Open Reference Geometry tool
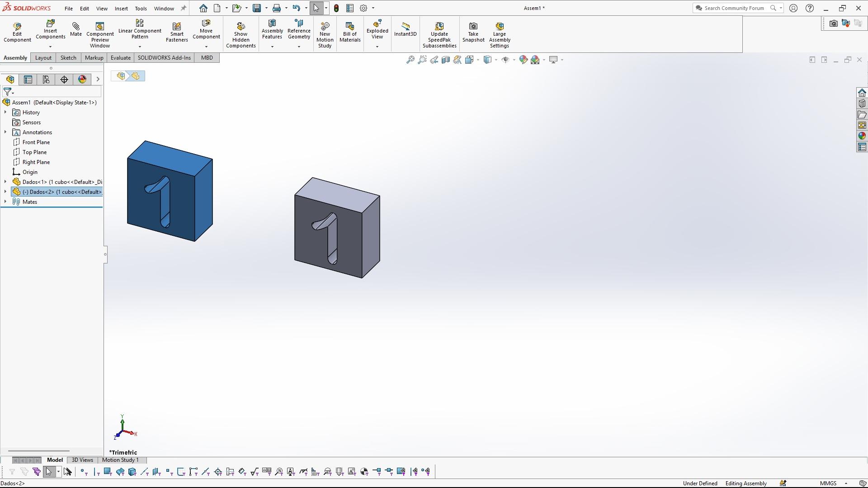Screen dimensions: 868x488 (x=299, y=30)
